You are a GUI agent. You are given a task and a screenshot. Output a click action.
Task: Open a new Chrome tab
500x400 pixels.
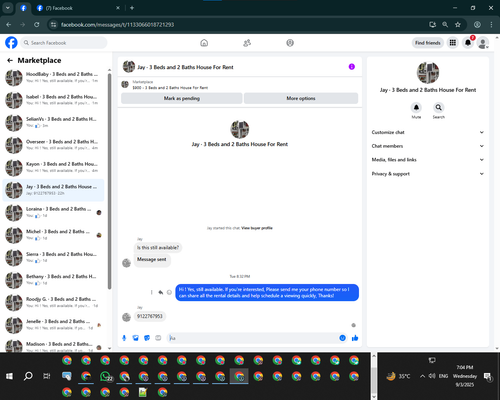pyautogui.click(x=132, y=8)
